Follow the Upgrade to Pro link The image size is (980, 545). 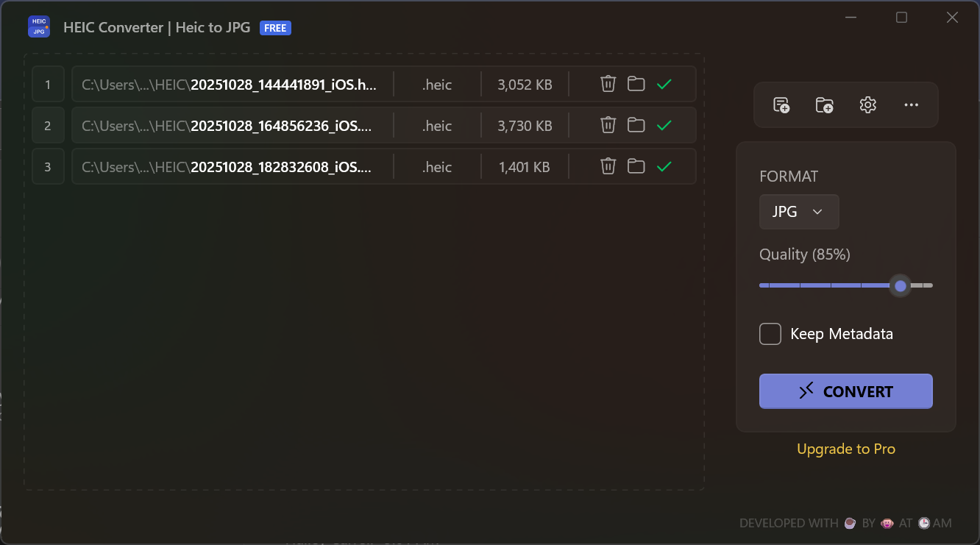pos(845,449)
